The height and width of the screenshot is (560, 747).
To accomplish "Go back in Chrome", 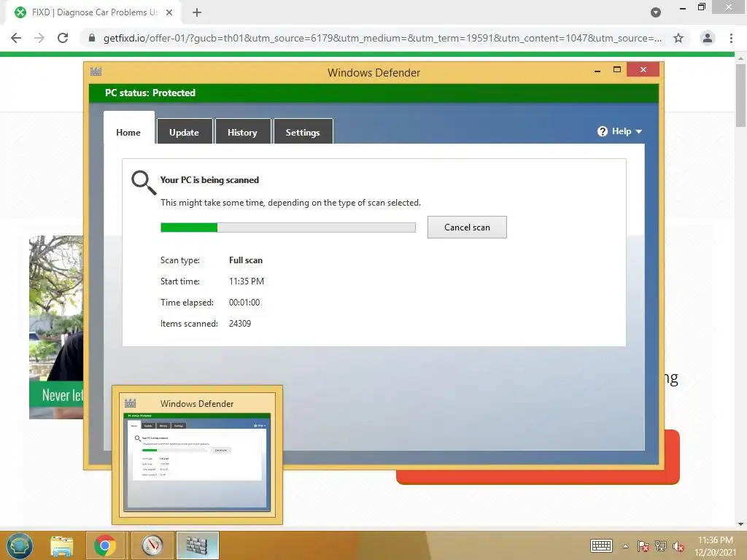I will [x=16, y=38].
